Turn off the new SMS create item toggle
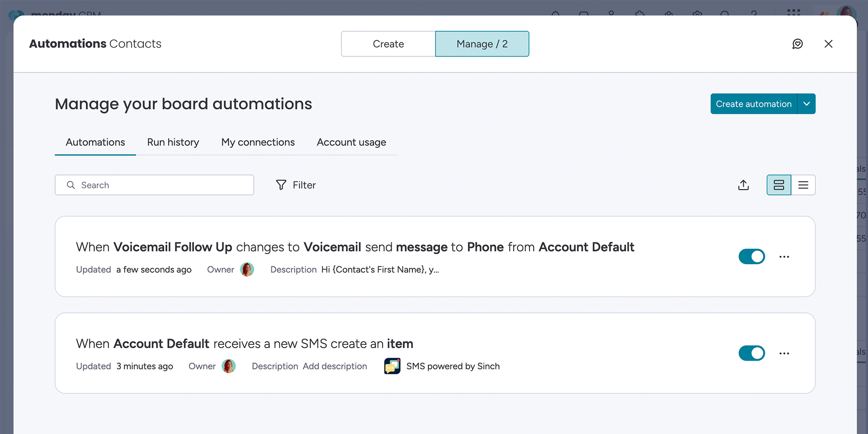 tap(751, 354)
